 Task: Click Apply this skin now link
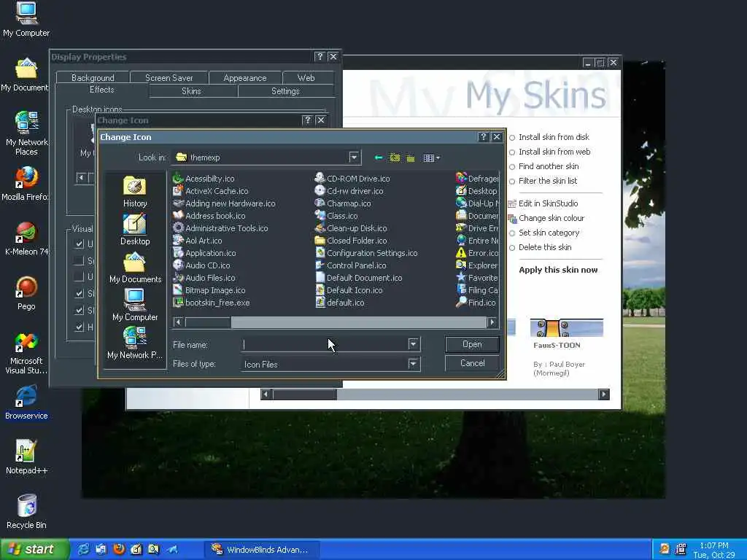[x=558, y=270]
